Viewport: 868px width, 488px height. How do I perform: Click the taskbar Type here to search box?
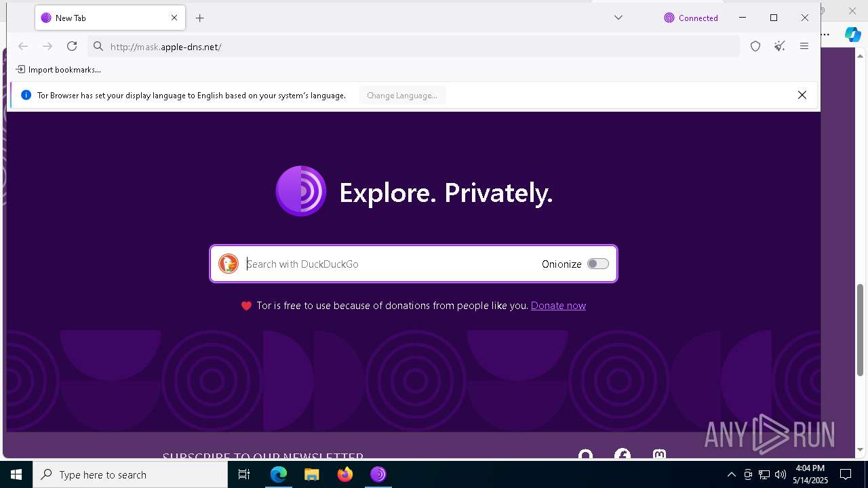130,474
